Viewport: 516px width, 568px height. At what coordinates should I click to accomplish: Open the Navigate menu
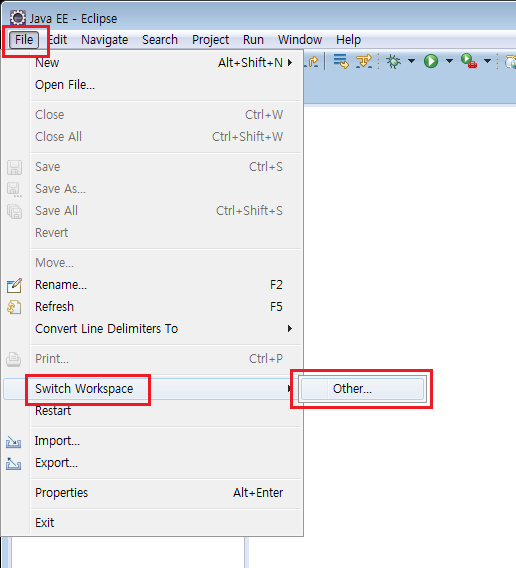(105, 39)
